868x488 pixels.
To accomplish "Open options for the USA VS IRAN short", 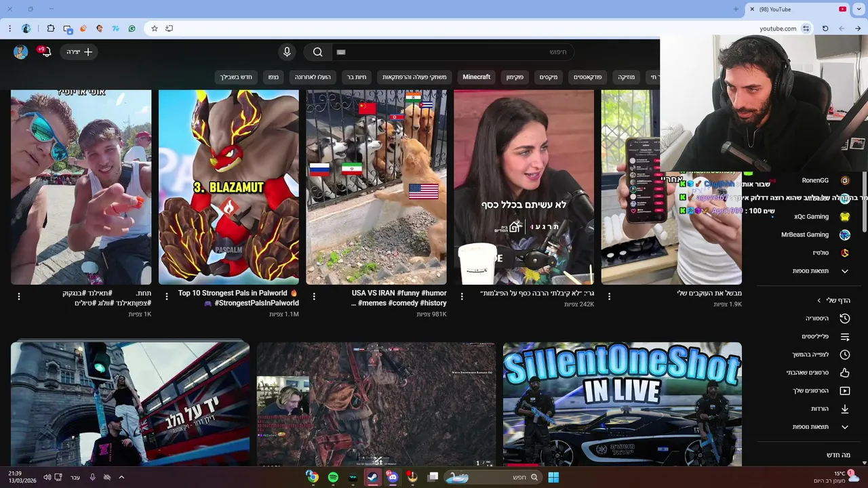I will tap(314, 296).
